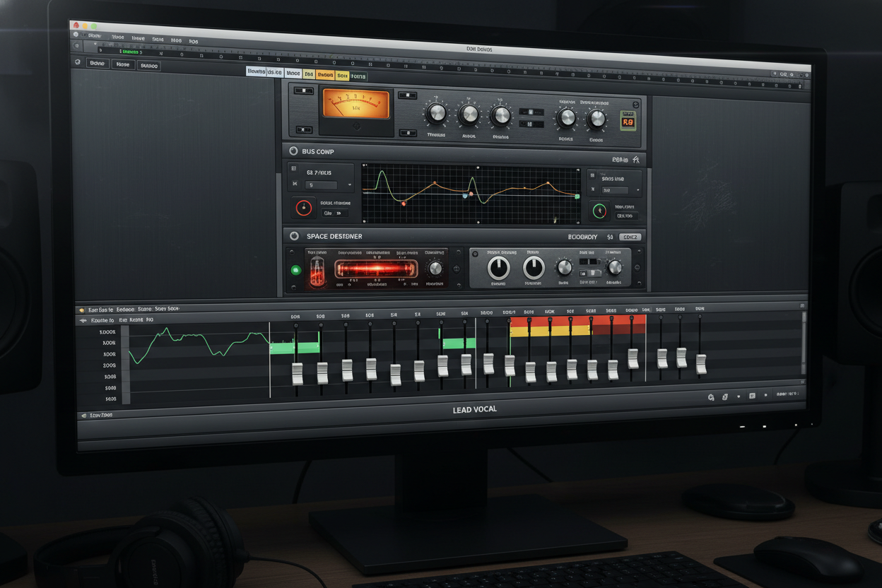
Task: Open the grid view icon in the lower right toolbar
Action: coord(753,396)
